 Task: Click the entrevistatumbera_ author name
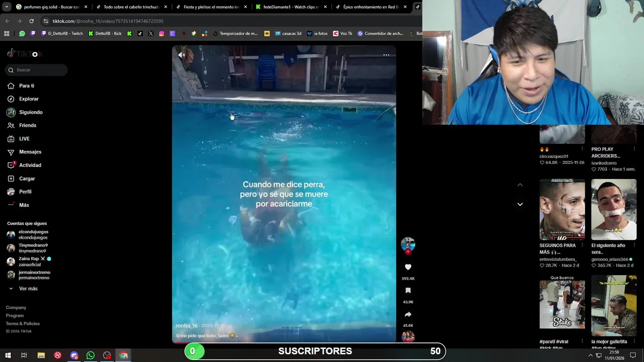tap(558, 259)
